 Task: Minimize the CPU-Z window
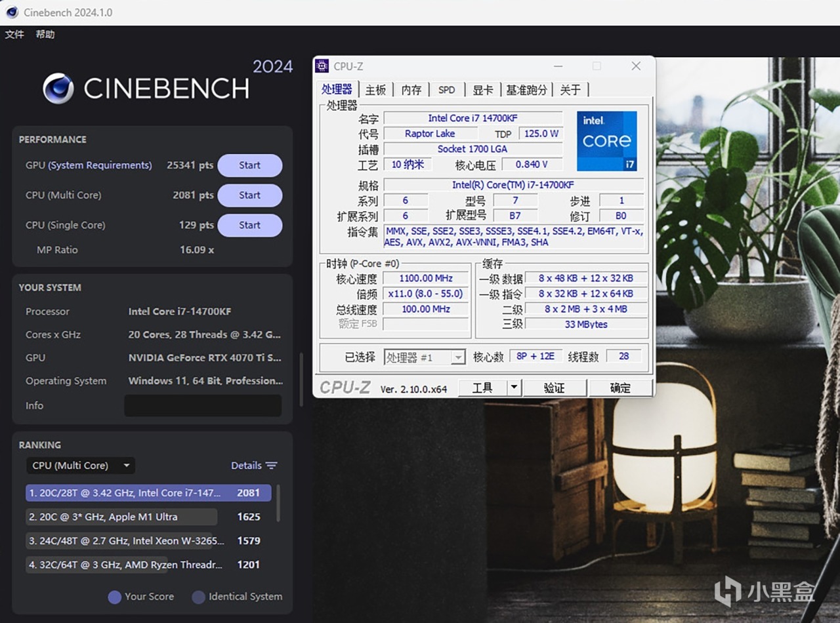tap(558, 66)
